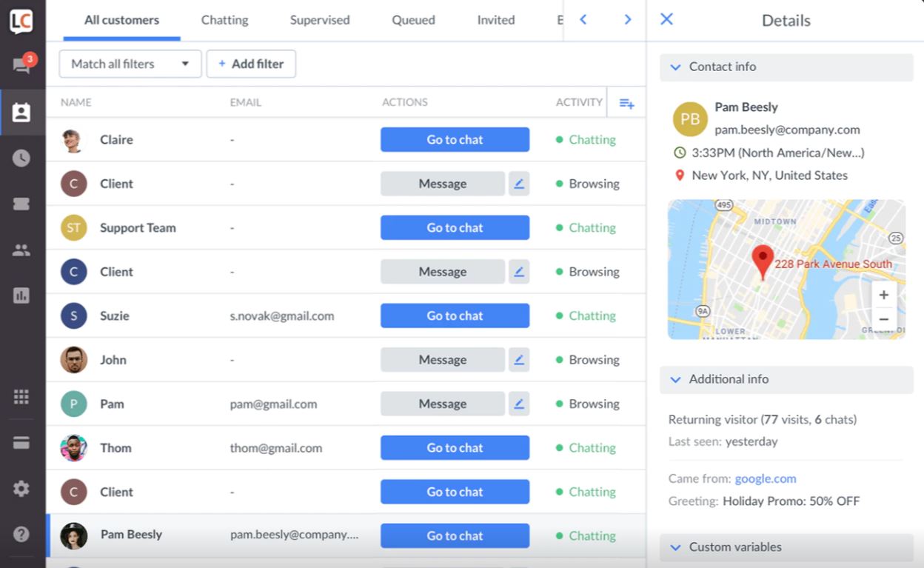Click the ST Support Team avatar

[x=73, y=228]
